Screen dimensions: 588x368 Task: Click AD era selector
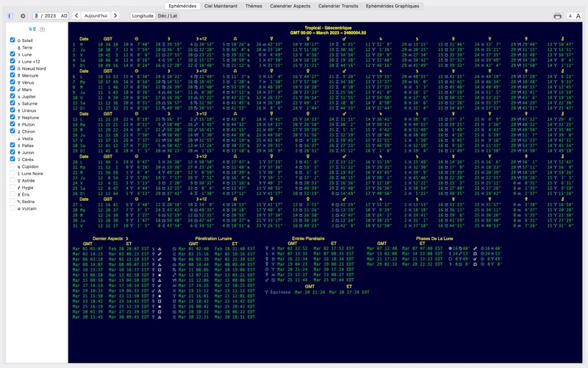[x=64, y=15]
